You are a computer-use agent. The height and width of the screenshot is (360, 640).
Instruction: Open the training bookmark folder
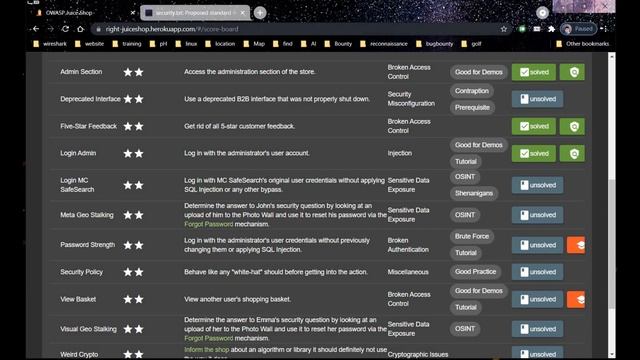pyautogui.click(x=127, y=44)
